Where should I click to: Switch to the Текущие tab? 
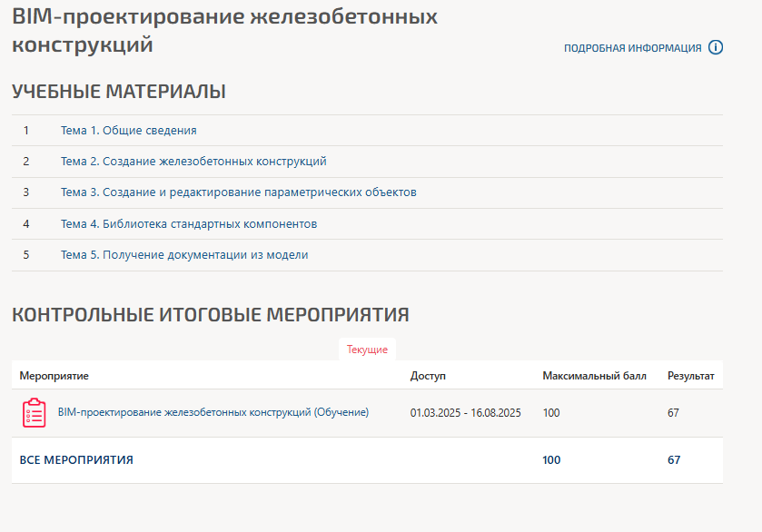367,350
